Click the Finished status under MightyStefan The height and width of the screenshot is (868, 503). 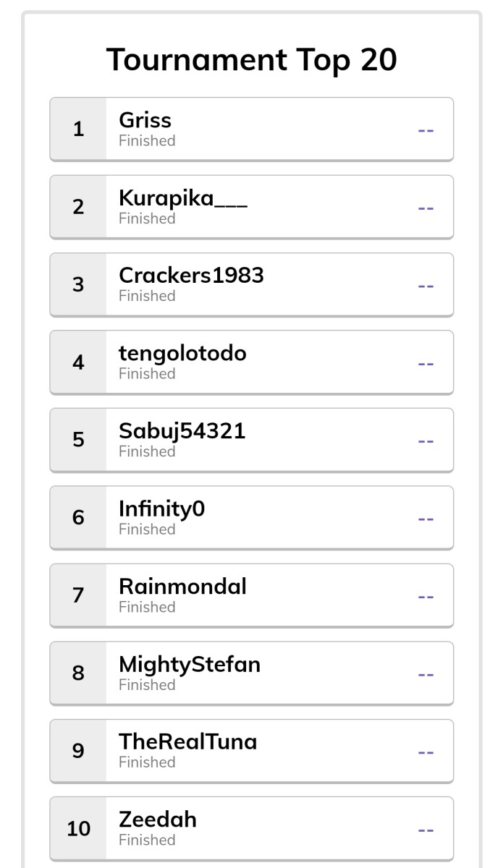pyautogui.click(x=147, y=684)
